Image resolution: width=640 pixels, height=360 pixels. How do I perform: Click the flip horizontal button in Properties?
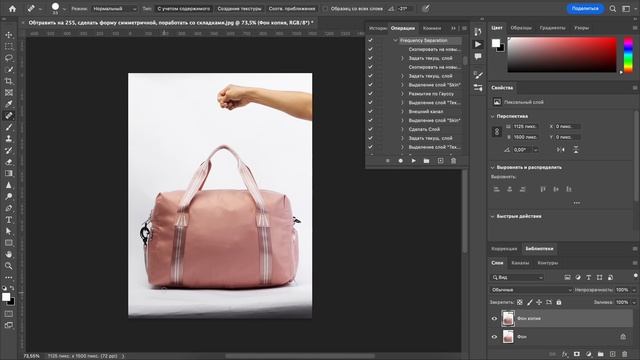(x=561, y=150)
